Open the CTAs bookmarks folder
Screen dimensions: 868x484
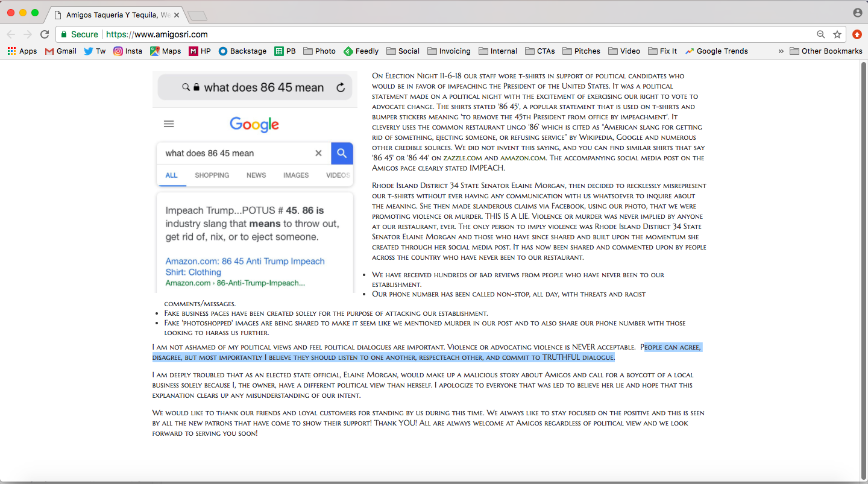pyautogui.click(x=540, y=51)
